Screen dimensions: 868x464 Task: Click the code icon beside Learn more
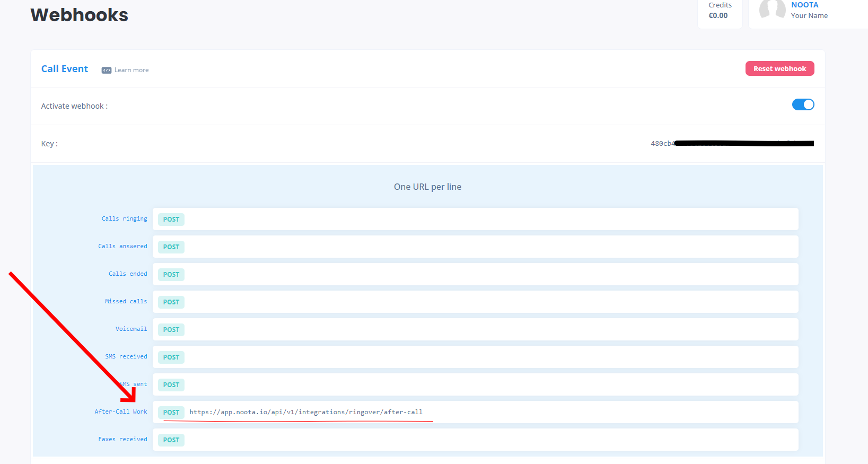pos(107,70)
